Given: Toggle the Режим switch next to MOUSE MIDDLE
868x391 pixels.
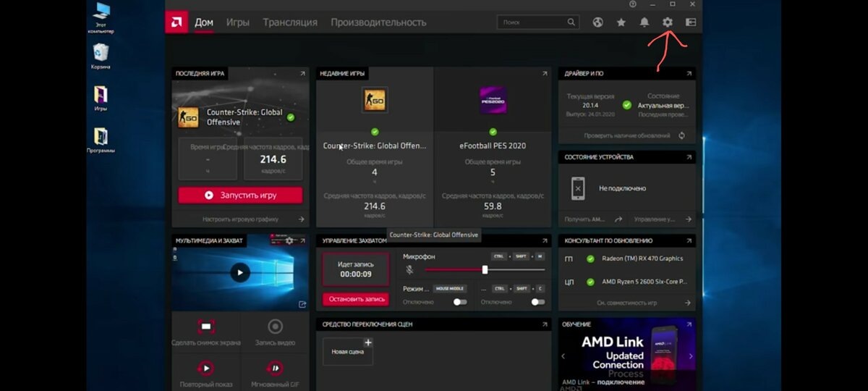Looking at the screenshot, I should (x=460, y=302).
